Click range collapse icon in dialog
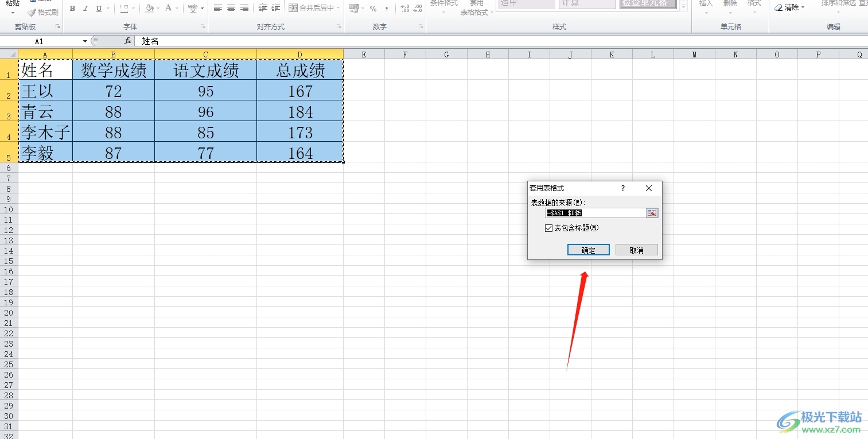Image resolution: width=868 pixels, height=439 pixels. [652, 213]
